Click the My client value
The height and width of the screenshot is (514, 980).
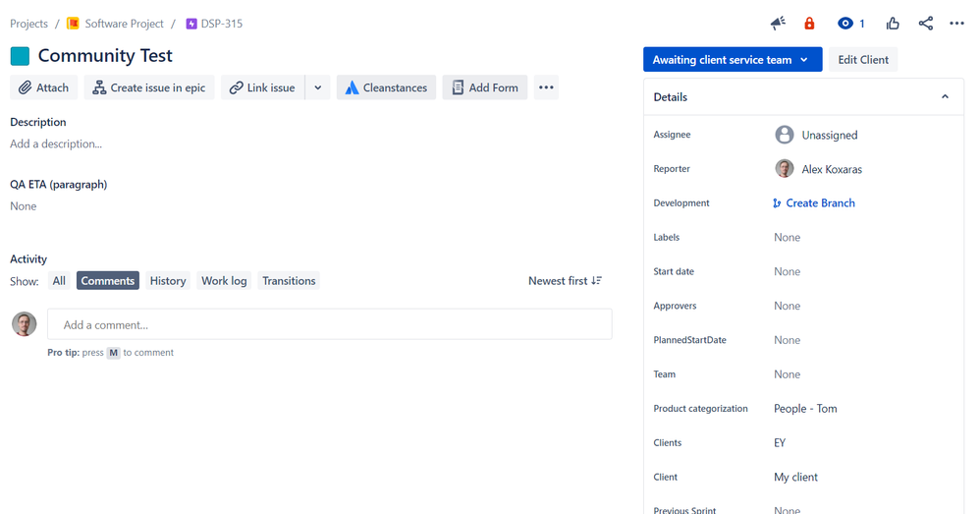tap(795, 477)
